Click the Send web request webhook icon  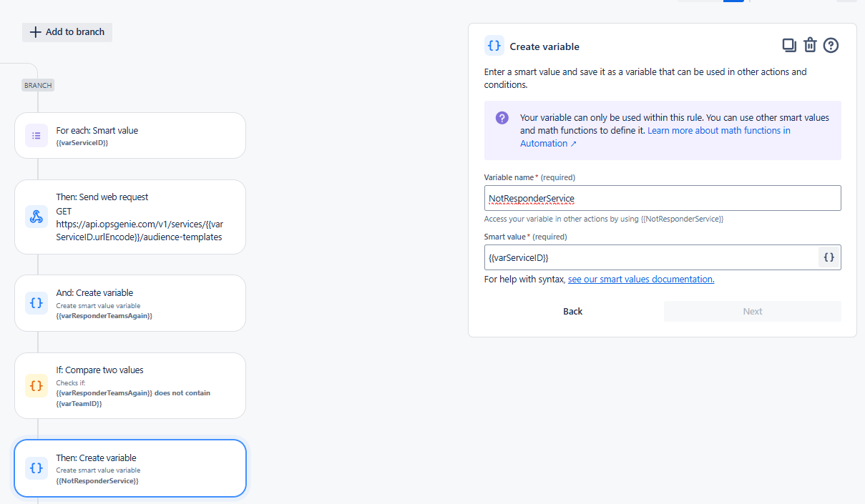point(36,217)
